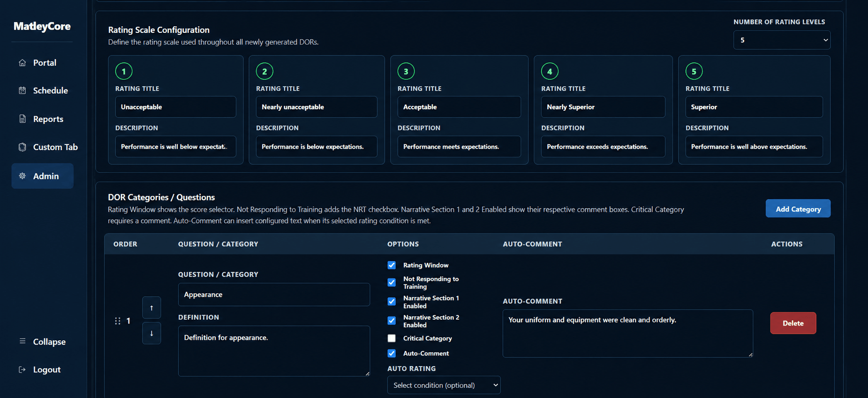
Task: Grab the drag handle for order 1
Action: [118, 321]
